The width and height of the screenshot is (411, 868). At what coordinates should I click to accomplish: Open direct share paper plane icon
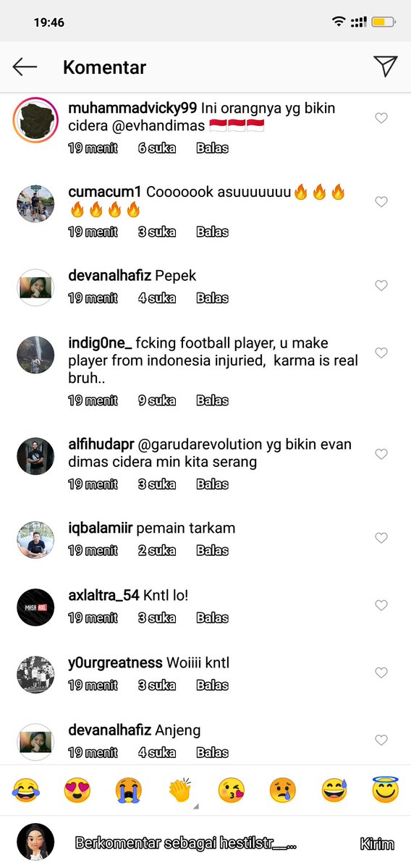[386, 67]
